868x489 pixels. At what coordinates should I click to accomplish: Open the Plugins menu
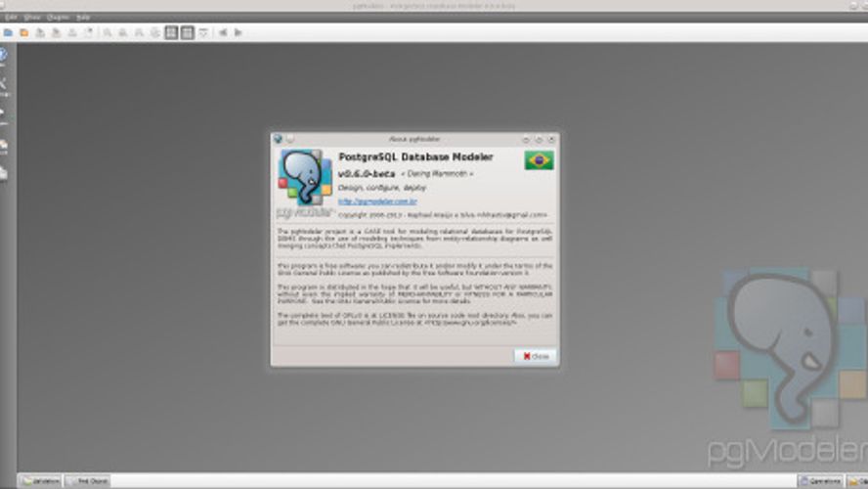pos(58,18)
